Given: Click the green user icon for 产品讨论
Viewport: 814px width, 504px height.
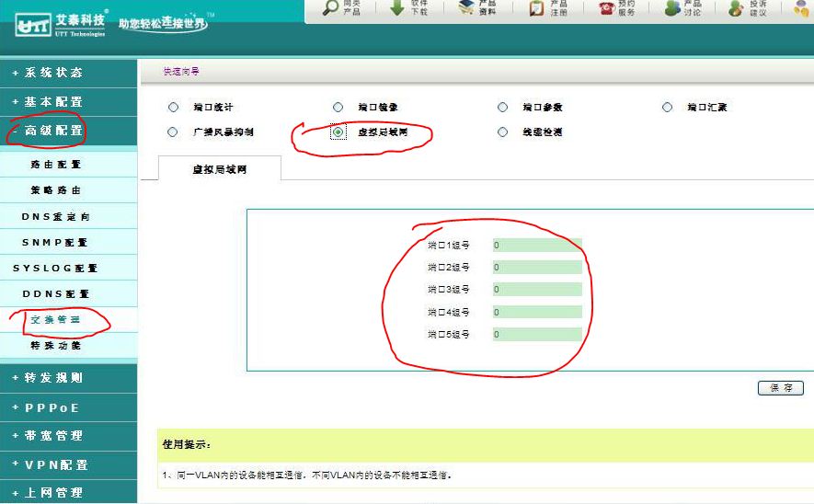Looking at the screenshot, I should coord(672,7).
